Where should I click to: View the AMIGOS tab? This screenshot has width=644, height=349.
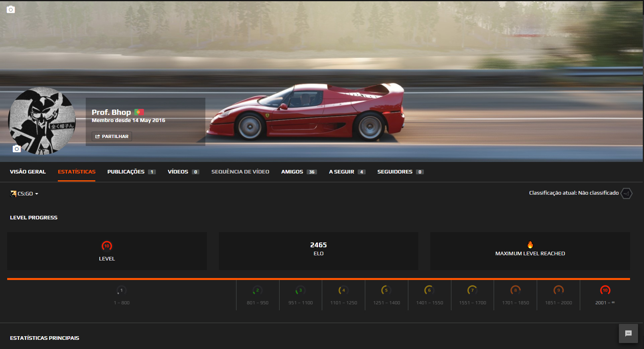point(299,172)
